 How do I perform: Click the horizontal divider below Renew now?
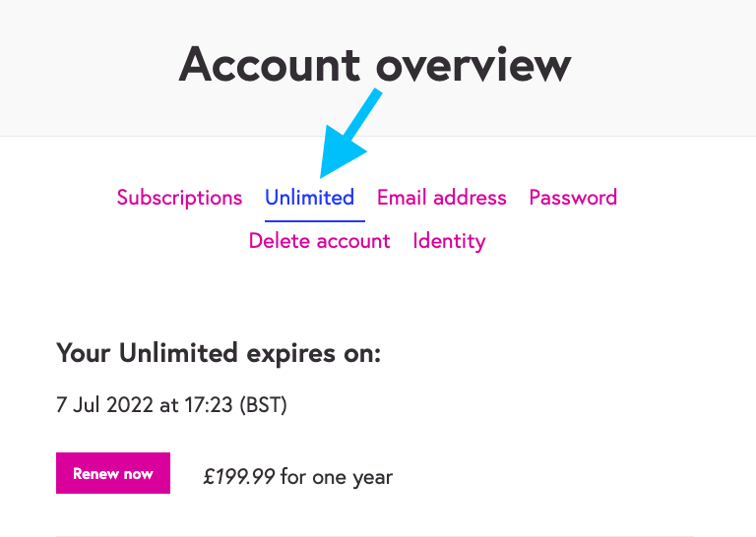point(374,536)
